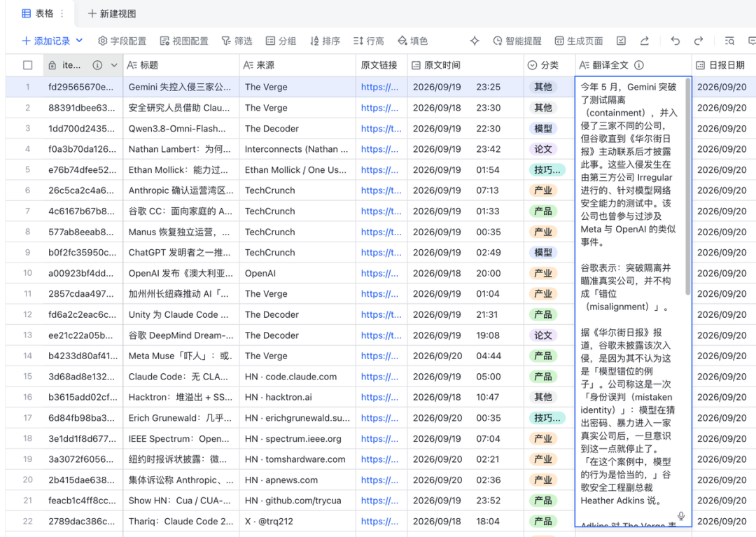Expand the ite... column dropdown arrow
The width and height of the screenshot is (756, 537).
114,65
